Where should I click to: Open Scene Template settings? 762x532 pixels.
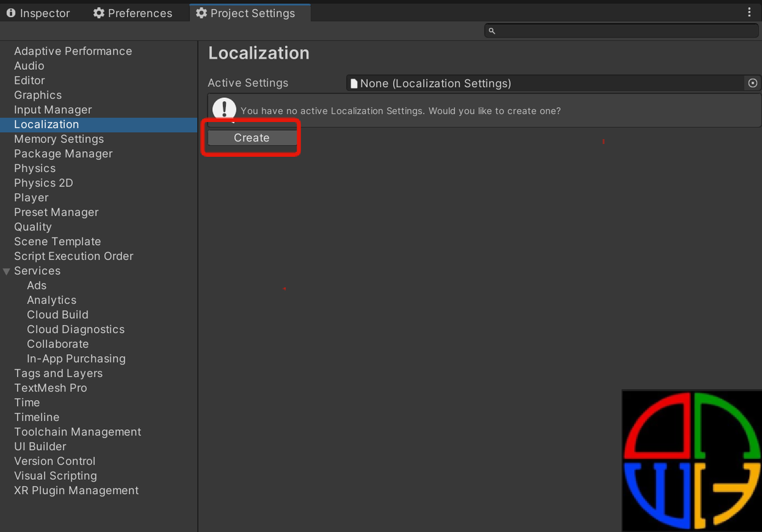pos(58,241)
